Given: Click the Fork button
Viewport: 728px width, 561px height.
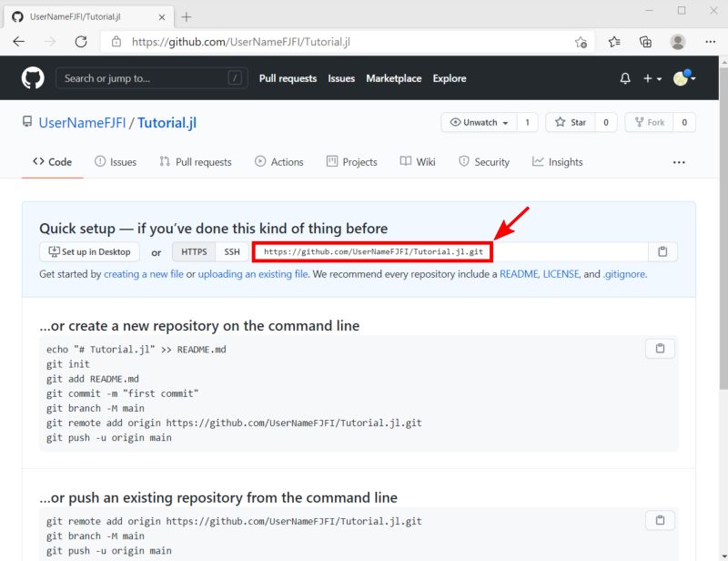Looking at the screenshot, I should (x=649, y=122).
